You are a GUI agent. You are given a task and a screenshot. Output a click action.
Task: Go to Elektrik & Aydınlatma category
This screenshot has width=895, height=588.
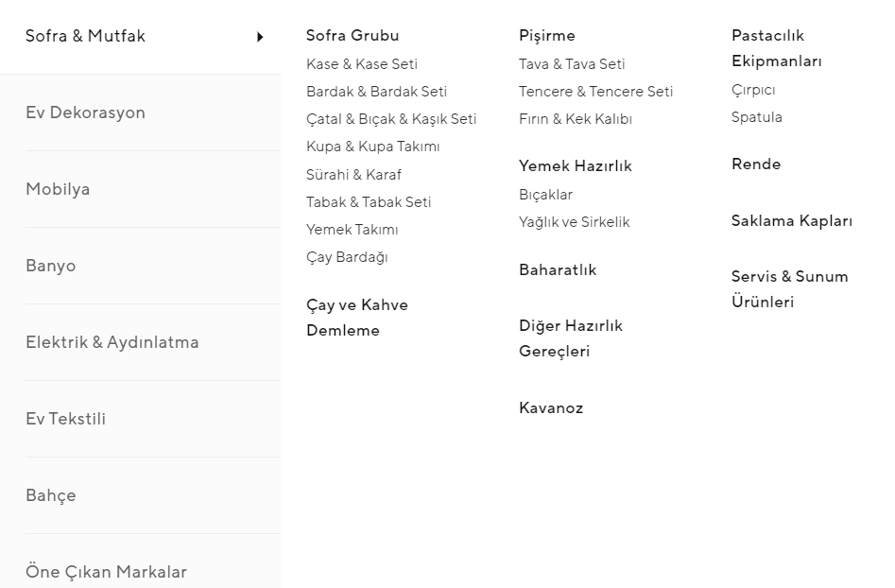click(112, 342)
